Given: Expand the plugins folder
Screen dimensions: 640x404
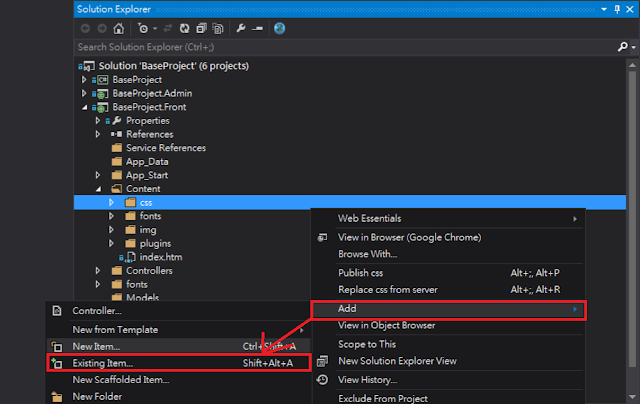Looking at the screenshot, I should [111, 243].
